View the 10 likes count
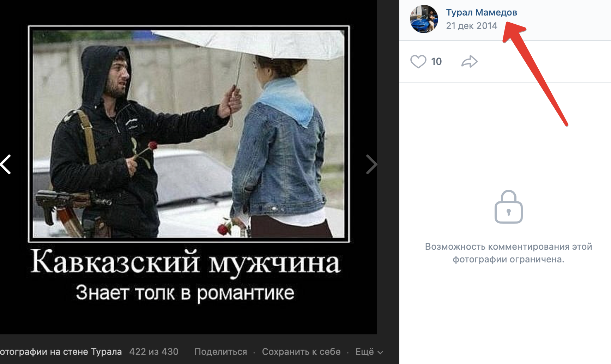This screenshot has height=364, width=611. point(436,61)
